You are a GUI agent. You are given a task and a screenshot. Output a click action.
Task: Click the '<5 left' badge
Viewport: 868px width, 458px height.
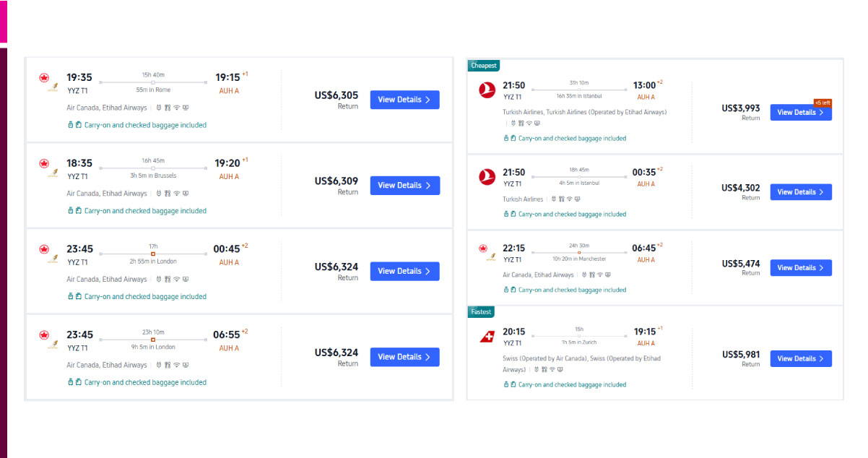(822, 102)
